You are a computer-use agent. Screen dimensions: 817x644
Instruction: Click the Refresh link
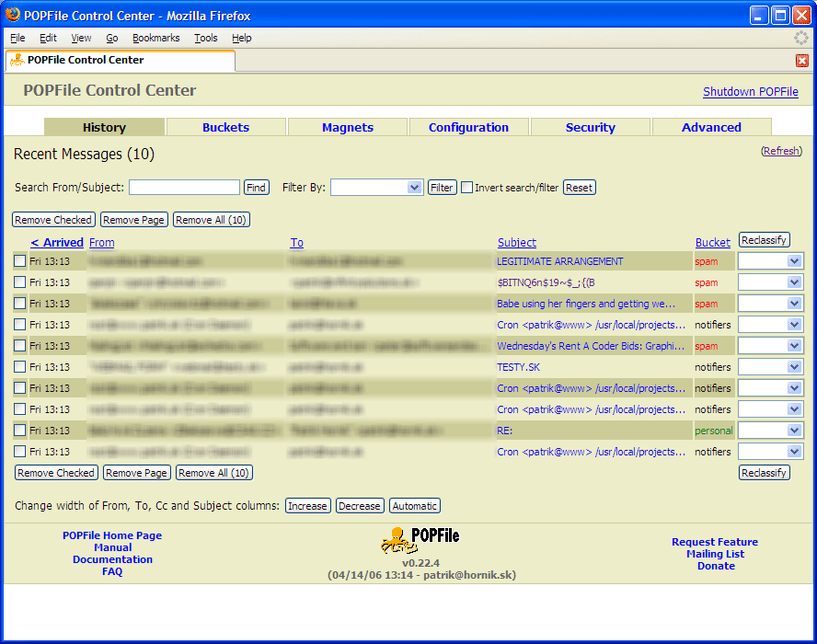click(781, 151)
